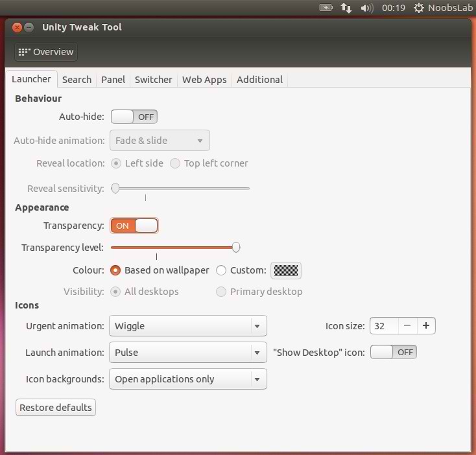Click the Icon size value field
Viewport: 476px width, 455px height.
pyautogui.click(x=384, y=326)
